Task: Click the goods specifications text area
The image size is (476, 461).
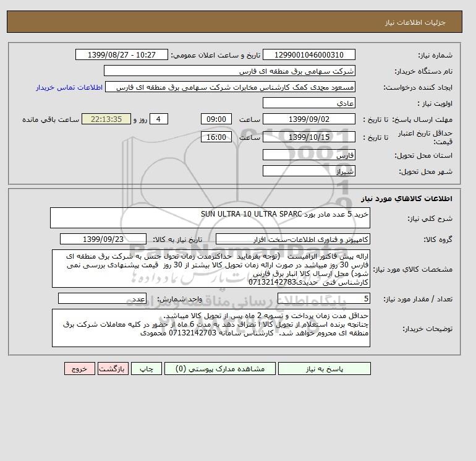Action: click(x=211, y=269)
